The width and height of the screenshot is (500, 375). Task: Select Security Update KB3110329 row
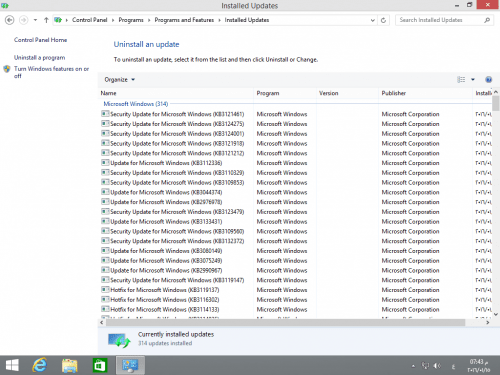pos(296,173)
